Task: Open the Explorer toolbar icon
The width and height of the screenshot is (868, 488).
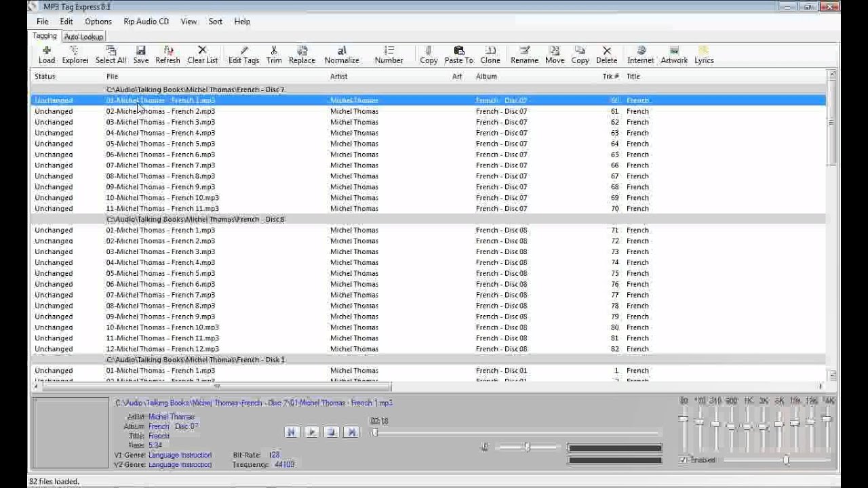Action: tap(75, 55)
